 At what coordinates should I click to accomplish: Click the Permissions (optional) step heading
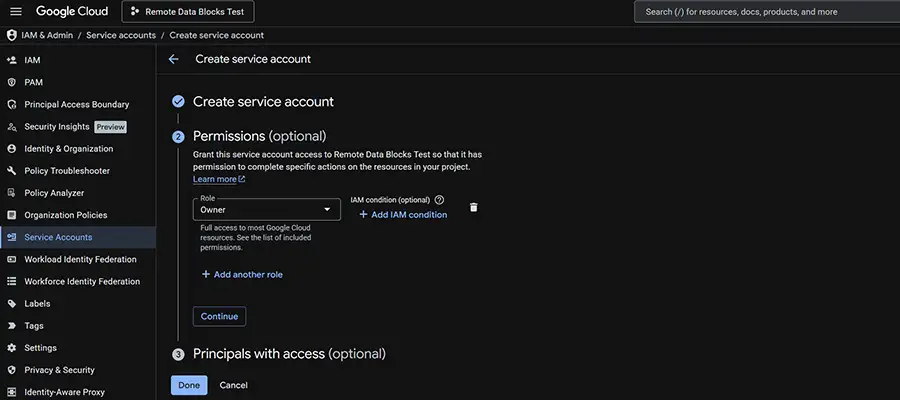coord(259,136)
